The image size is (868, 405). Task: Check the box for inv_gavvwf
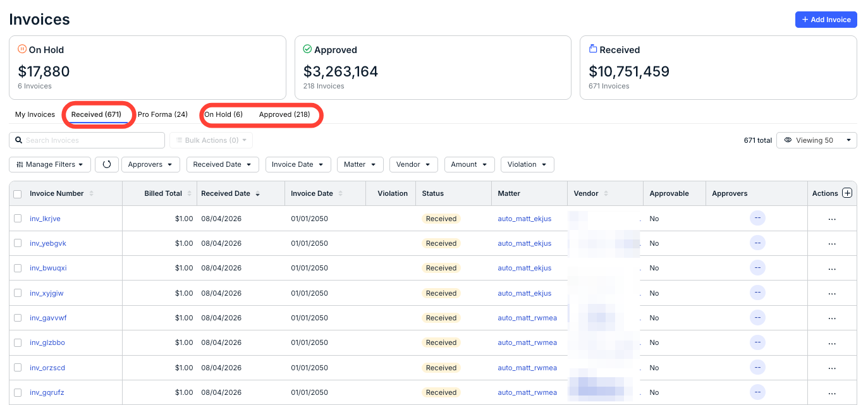tap(18, 318)
